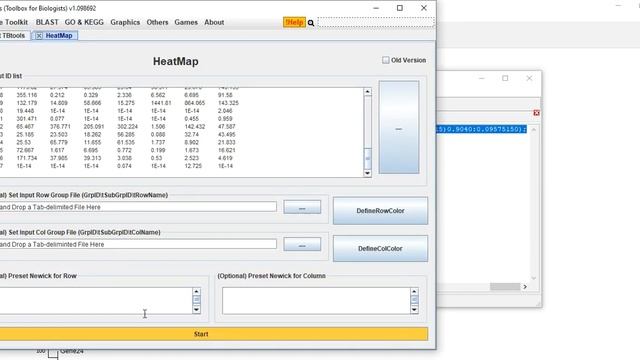Click the search text field in the menu bar
640x360 pixels.
(x=376, y=22)
